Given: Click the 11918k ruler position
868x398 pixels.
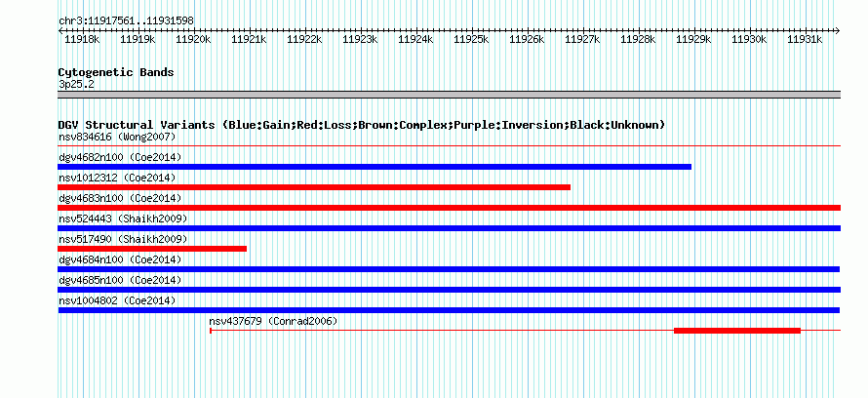Looking at the screenshot, I should (82, 39).
